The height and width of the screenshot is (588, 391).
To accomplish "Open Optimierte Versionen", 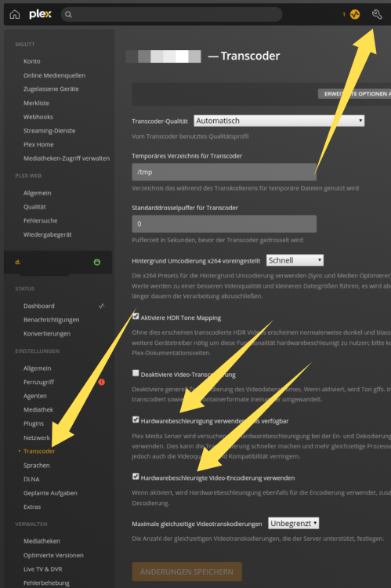I will 53,555.
